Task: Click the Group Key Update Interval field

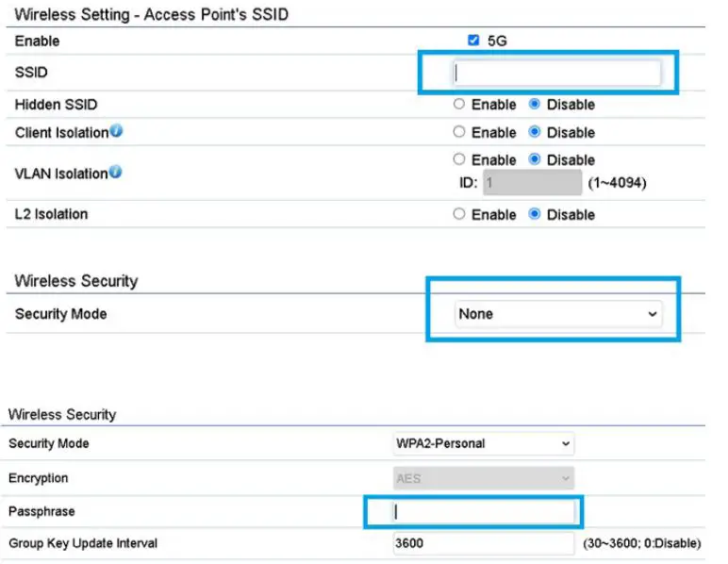Action: [x=484, y=543]
